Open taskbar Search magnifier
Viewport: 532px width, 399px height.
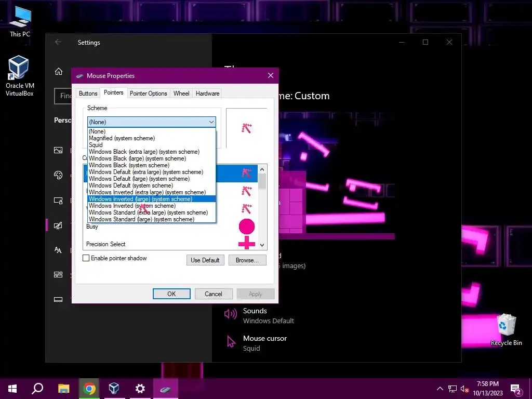37,389
